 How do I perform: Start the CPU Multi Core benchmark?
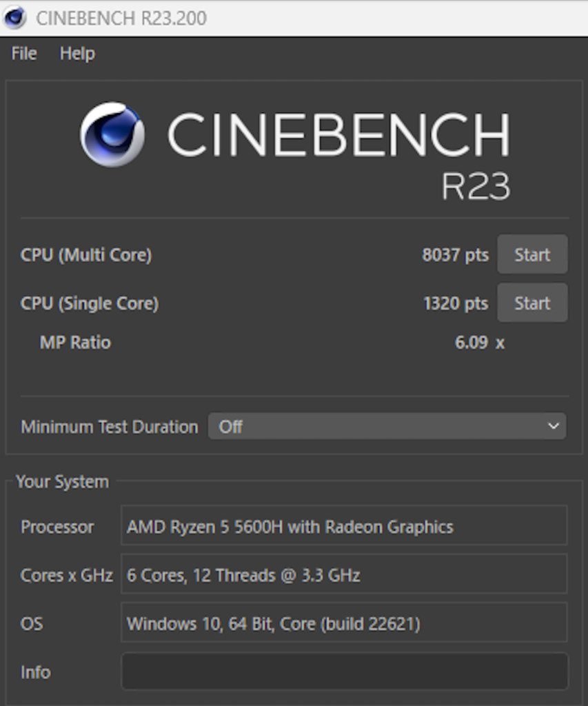point(532,254)
